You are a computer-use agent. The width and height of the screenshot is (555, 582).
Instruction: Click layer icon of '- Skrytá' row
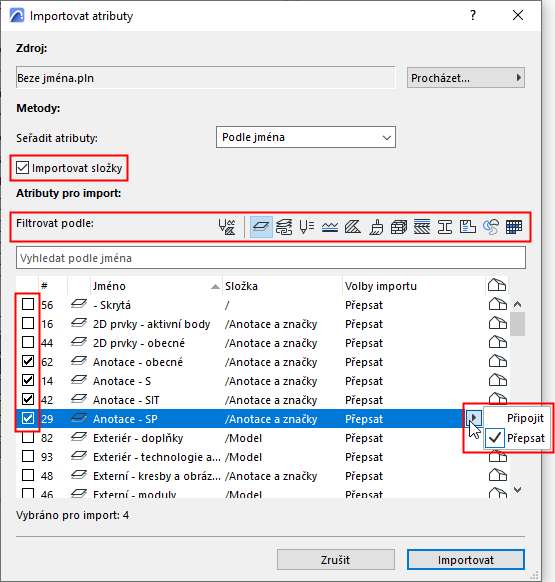click(79, 304)
